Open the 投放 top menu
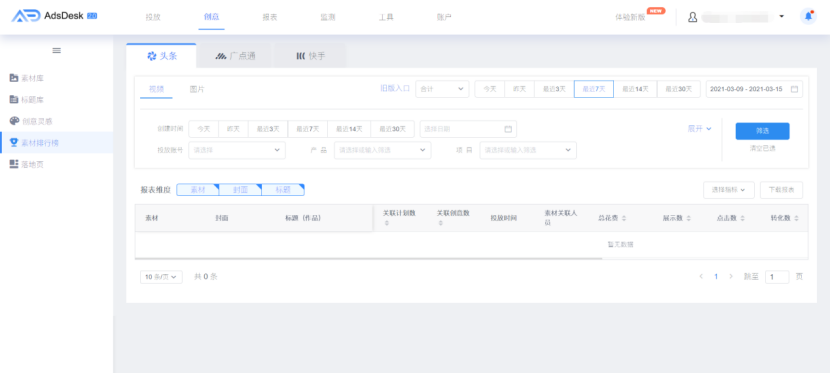 tap(153, 17)
